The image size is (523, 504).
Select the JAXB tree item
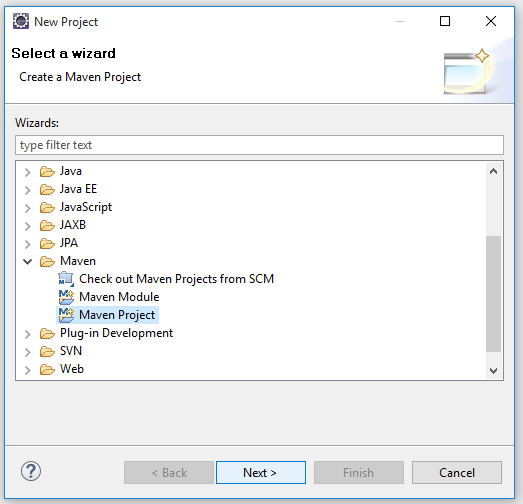(73, 225)
